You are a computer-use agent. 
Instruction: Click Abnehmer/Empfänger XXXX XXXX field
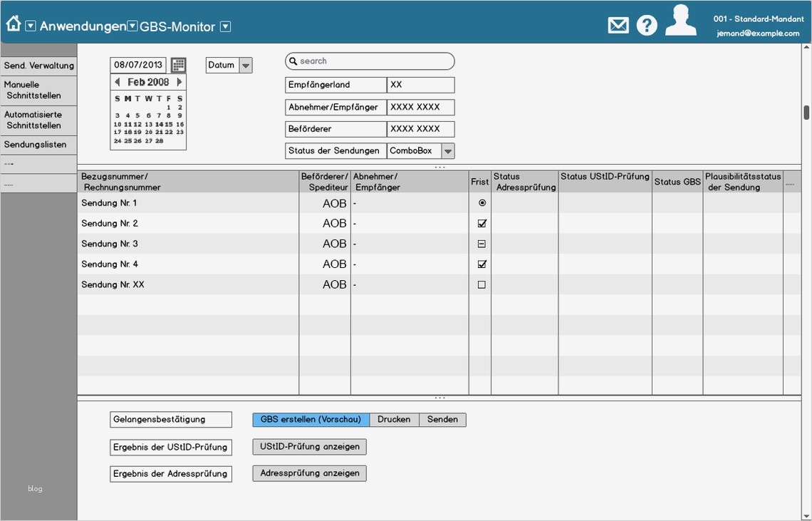[420, 108]
